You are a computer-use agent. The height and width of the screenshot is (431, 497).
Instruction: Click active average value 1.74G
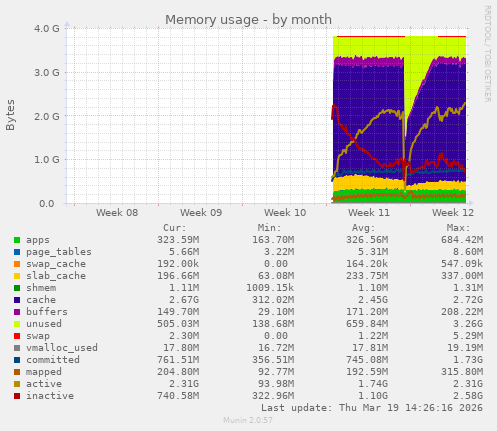point(373,384)
